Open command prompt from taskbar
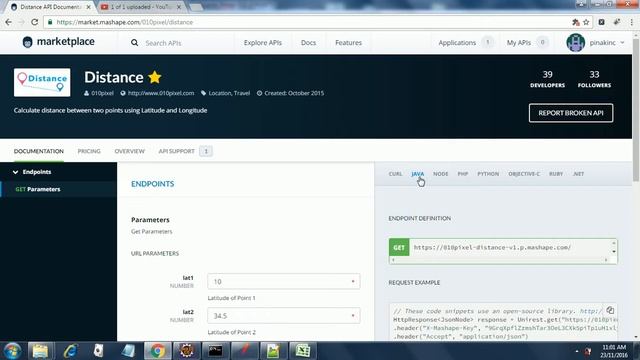Screen dimensions: 640x360 215,351
